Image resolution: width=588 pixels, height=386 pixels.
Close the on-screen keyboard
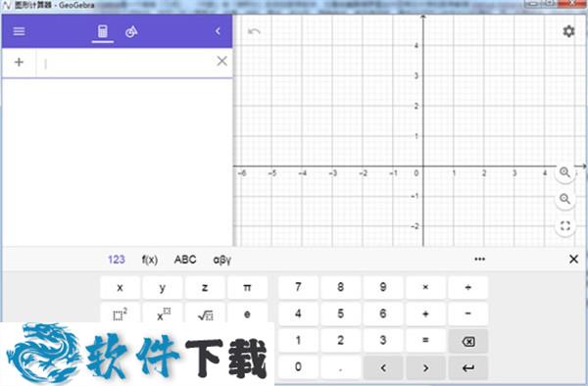pyautogui.click(x=573, y=259)
